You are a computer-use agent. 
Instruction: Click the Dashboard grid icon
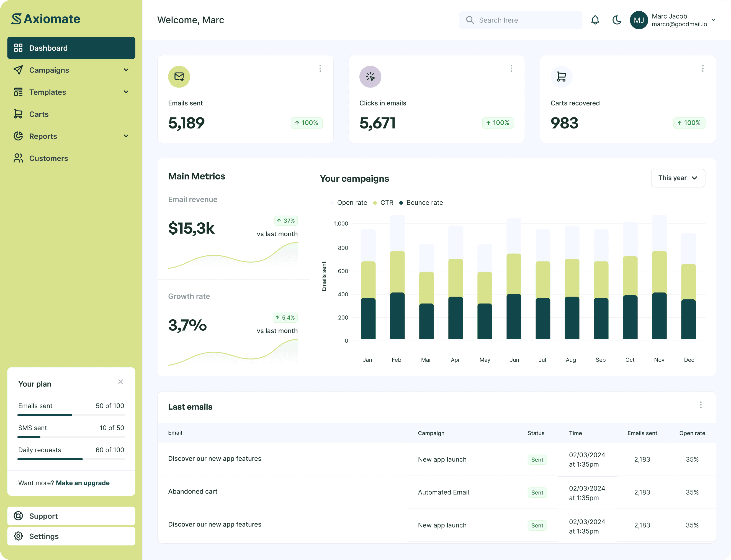point(18,48)
